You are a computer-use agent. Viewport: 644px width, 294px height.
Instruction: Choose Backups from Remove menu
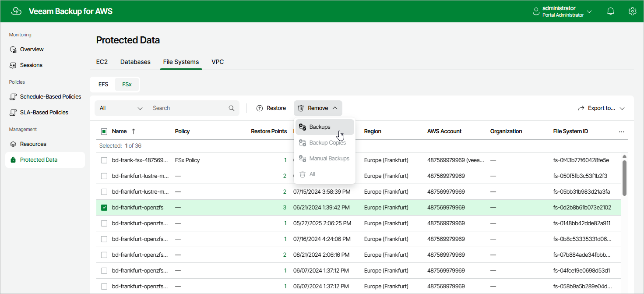325,127
